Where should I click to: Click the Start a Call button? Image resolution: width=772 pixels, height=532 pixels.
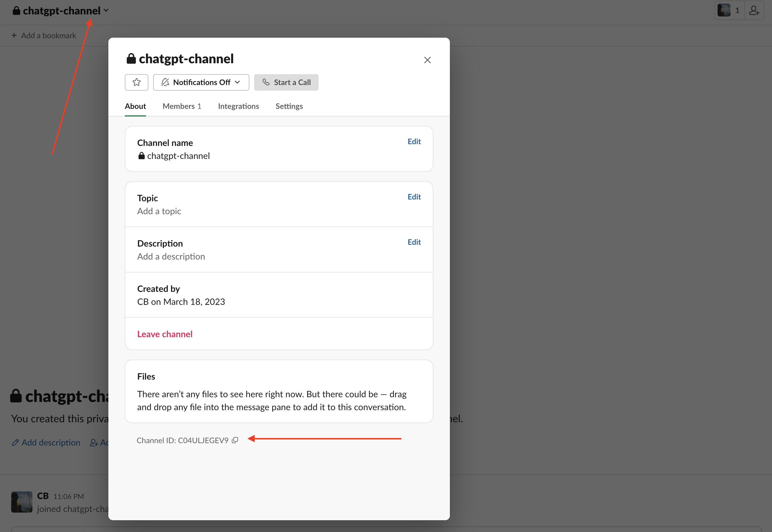tap(286, 82)
